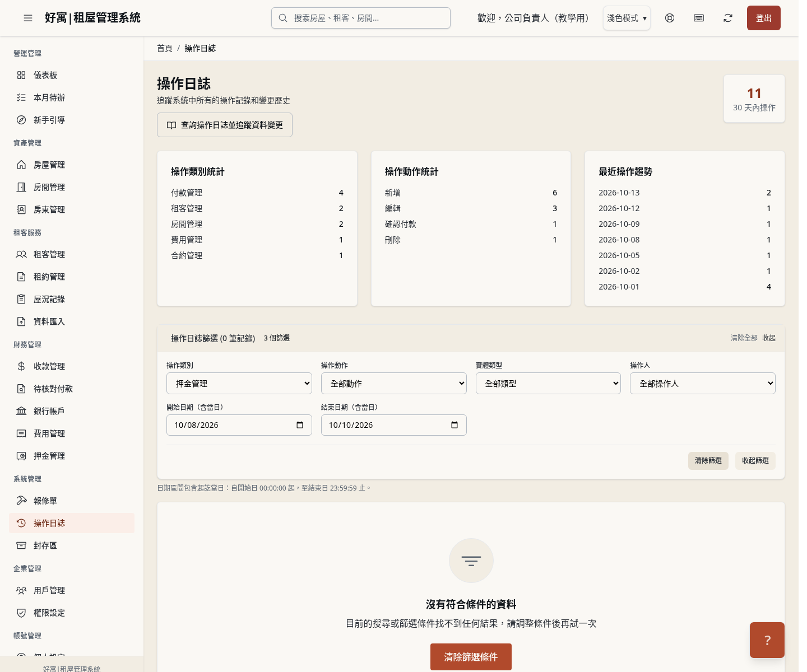807x672 pixels.
Task: Open the 操作類別 dropdown showing 押金管理
Action: point(239,384)
